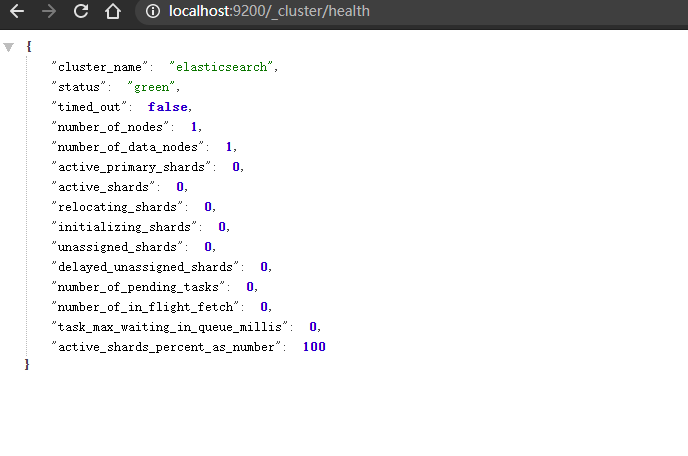Select the "elasticsearch" value
Viewport: 688px width, 456px height.
click(x=221, y=67)
